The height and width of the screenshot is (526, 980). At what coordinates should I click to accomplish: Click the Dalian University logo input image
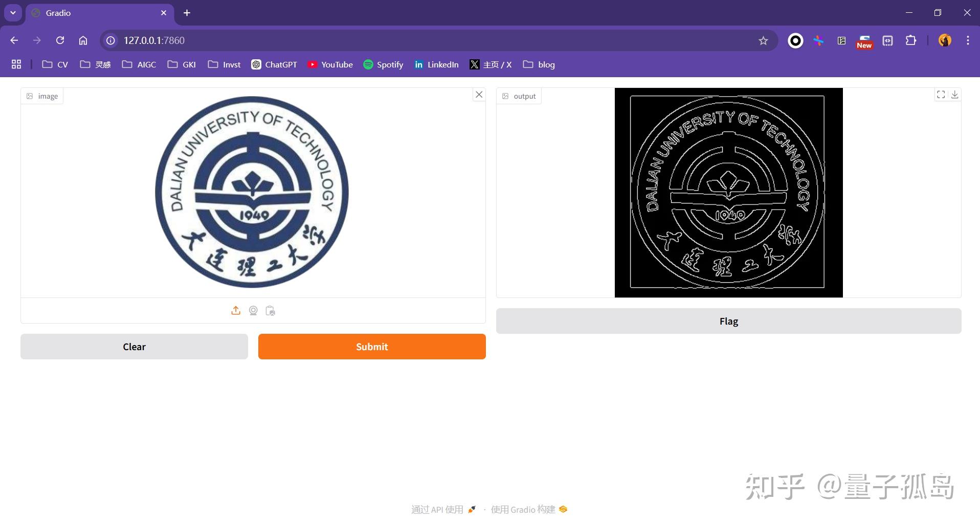coord(252,192)
